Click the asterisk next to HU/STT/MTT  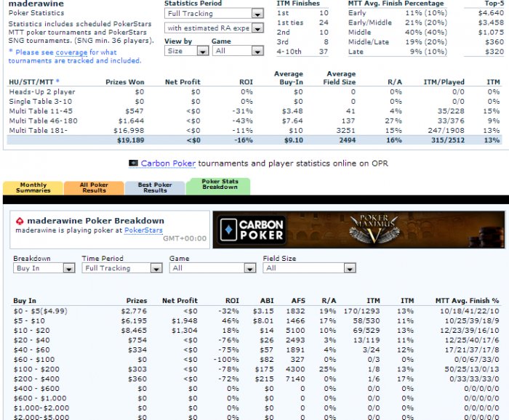pos(57,81)
